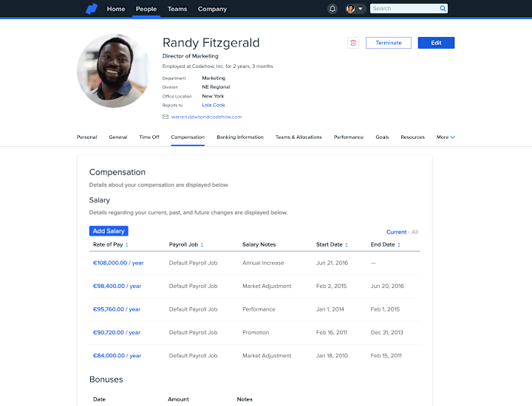Switch to the Personal tab
Viewport: 532px width, 406px height.
point(87,137)
